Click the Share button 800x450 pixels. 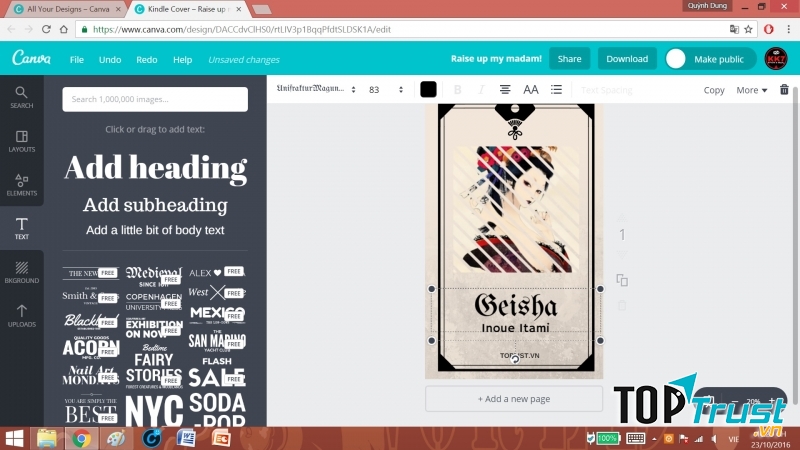click(569, 59)
